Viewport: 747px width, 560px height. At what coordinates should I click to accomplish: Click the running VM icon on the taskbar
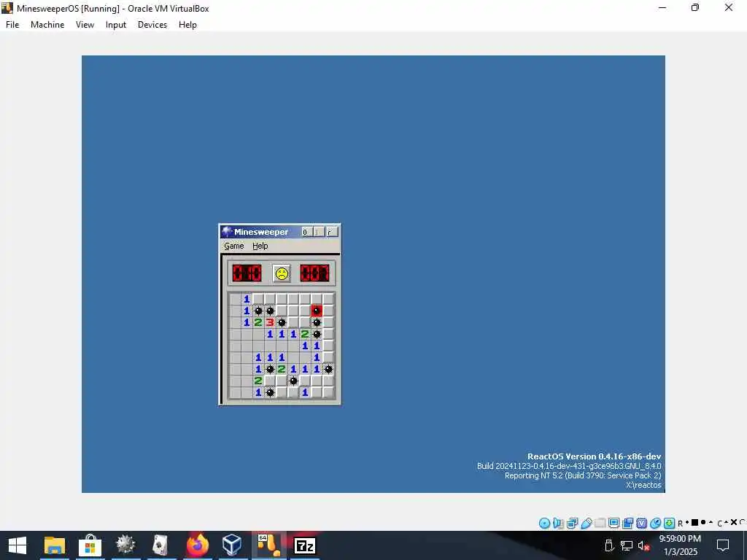(x=269, y=545)
